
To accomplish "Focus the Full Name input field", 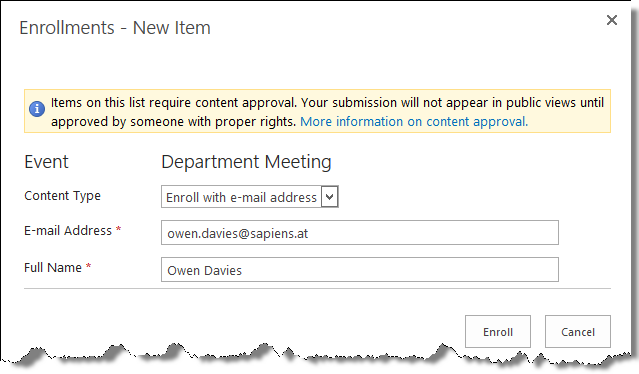I will coord(359,269).
